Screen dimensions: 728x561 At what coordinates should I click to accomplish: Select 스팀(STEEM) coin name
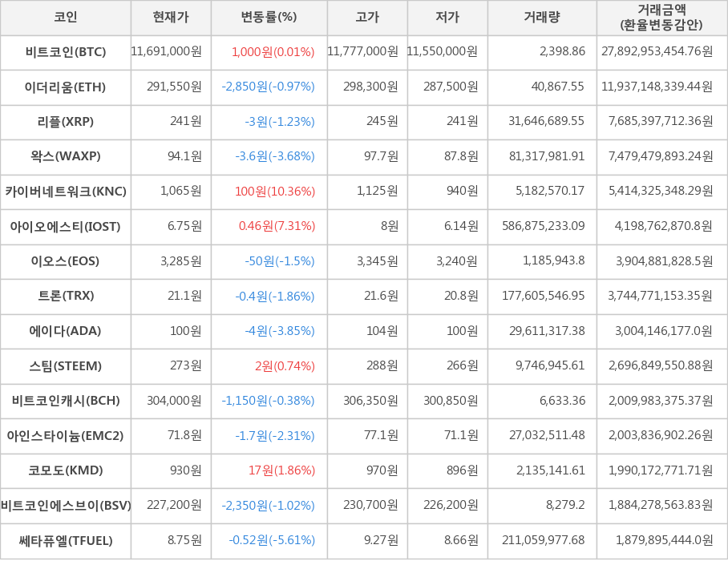(x=66, y=366)
